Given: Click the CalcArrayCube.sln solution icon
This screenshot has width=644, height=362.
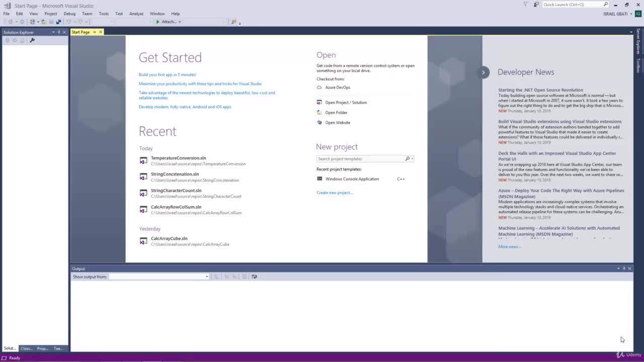Looking at the screenshot, I should coord(143,241).
